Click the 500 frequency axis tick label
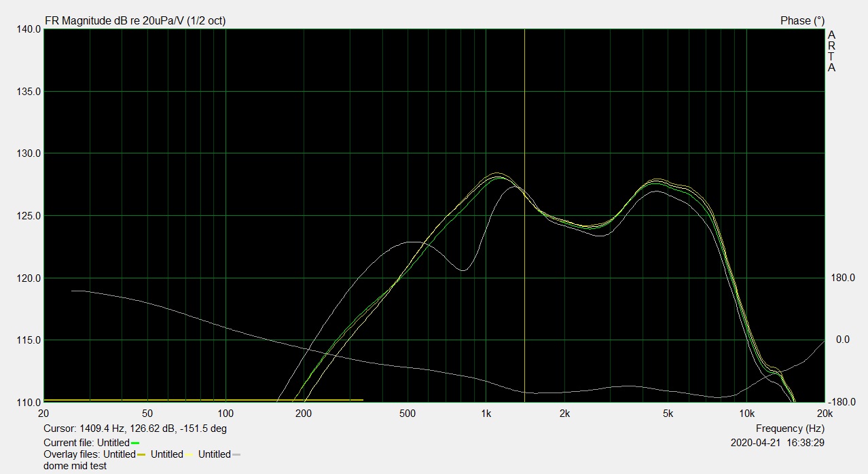The height and width of the screenshot is (474, 868). (408, 414)
